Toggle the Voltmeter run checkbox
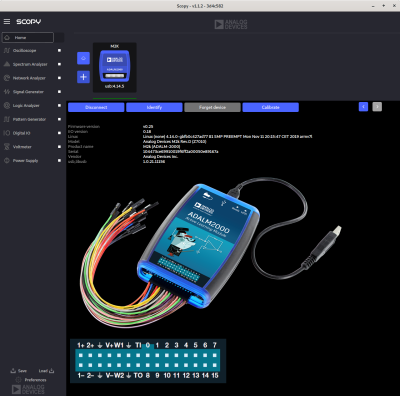400x396 pixels. [x=59, y=147]
